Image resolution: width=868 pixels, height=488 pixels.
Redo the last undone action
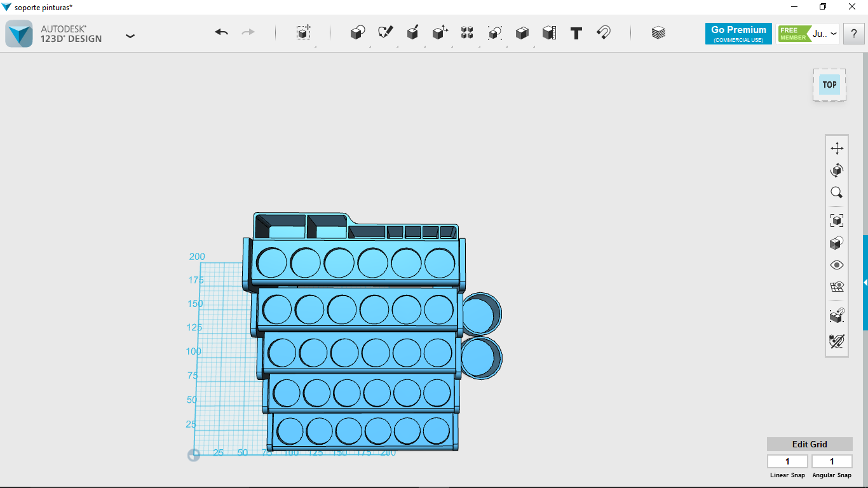point(248,32)
